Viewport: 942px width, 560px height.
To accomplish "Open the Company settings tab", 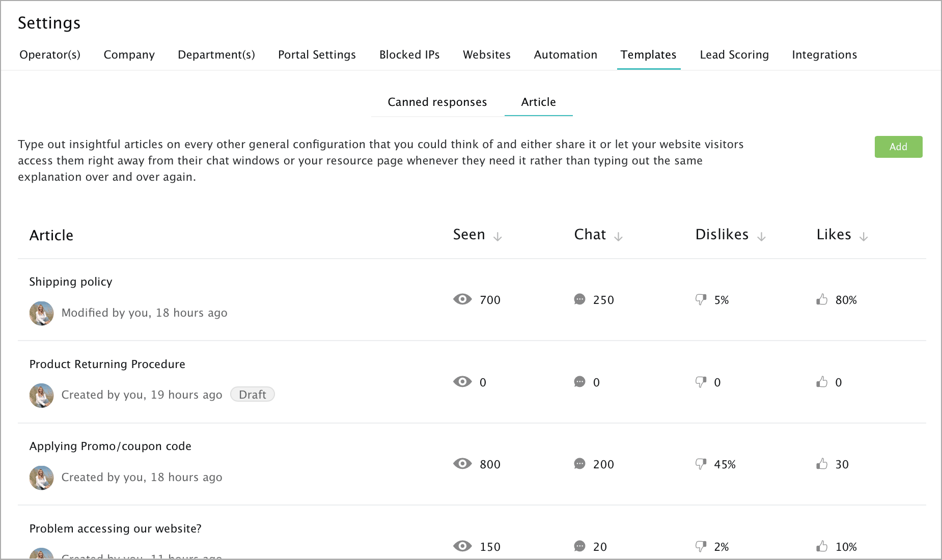I will tap(129, 54).
